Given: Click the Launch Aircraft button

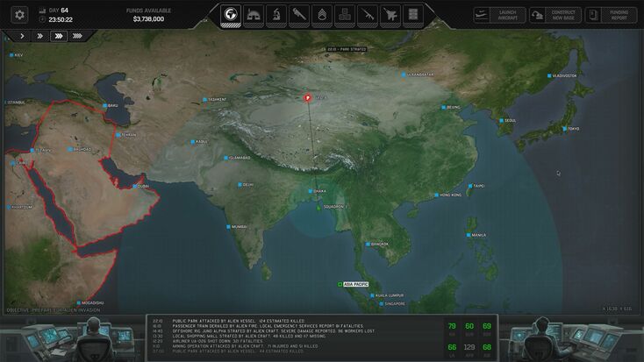Looking at the screenshot, I should click(499, 15).
